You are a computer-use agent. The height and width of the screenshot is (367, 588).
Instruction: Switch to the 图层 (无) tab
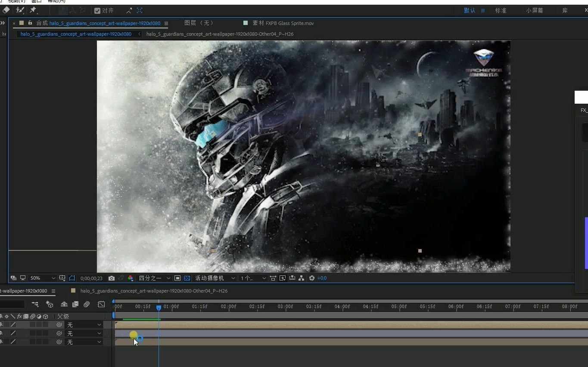[x=199, y=23]
